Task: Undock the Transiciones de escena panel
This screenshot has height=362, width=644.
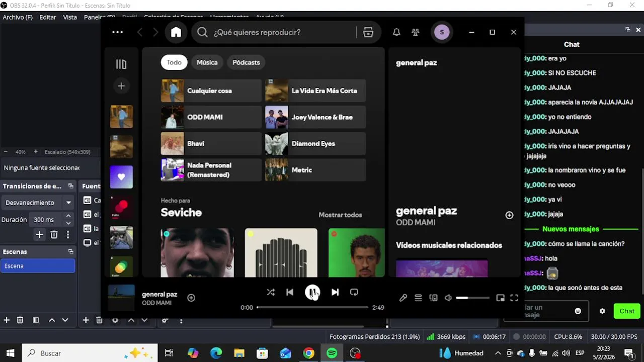Action: (x=70, y=186)
